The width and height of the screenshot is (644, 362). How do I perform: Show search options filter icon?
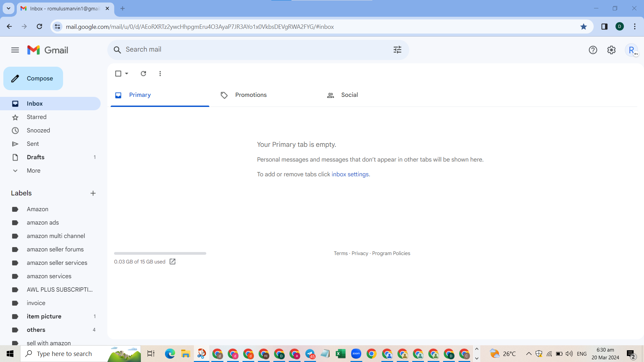point(397,50)
